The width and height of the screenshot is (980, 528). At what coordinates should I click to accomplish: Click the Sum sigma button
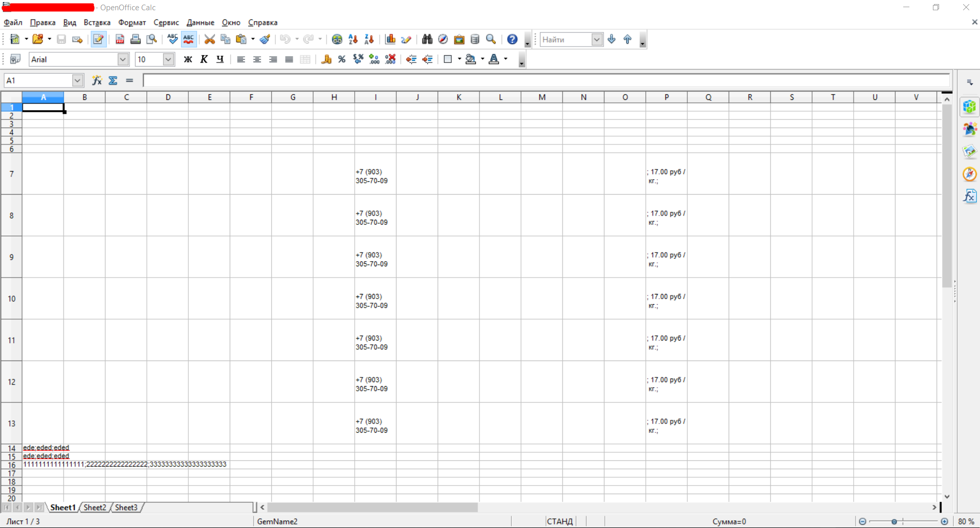pos(113,80)
